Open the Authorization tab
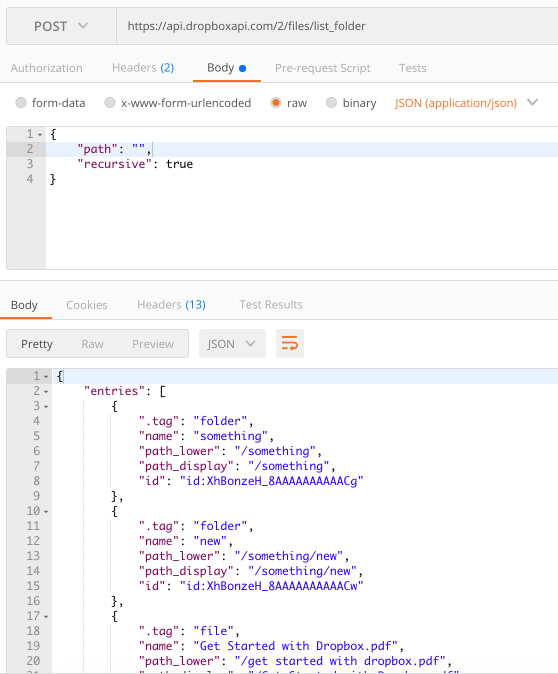 point(46,68)
